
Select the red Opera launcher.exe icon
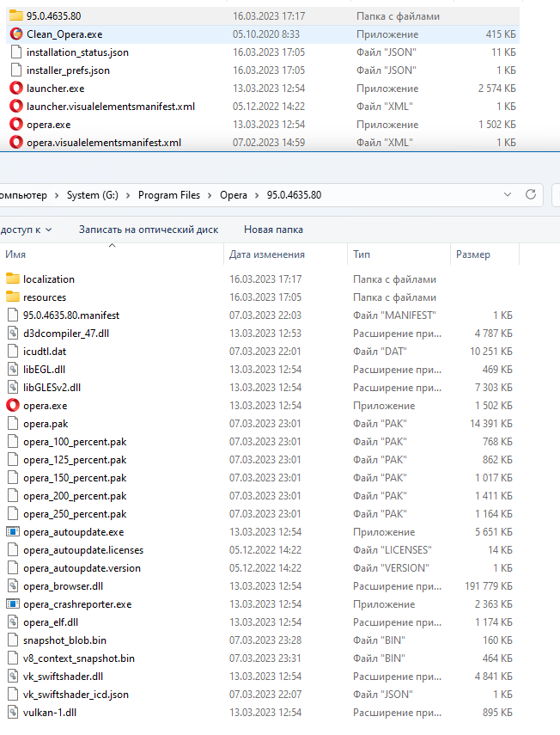15,89
